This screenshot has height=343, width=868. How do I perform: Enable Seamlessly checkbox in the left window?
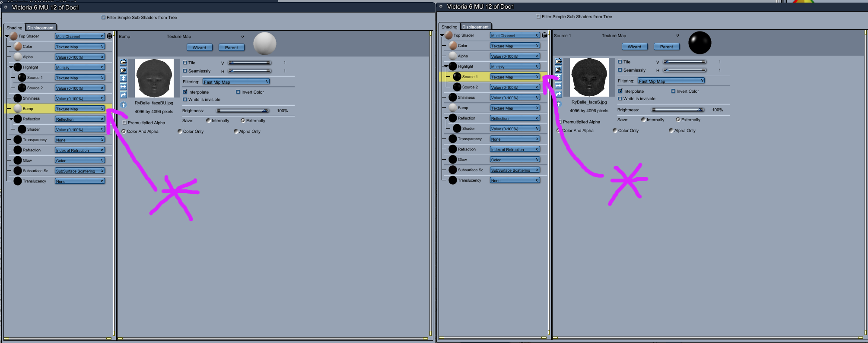(185, 71)
